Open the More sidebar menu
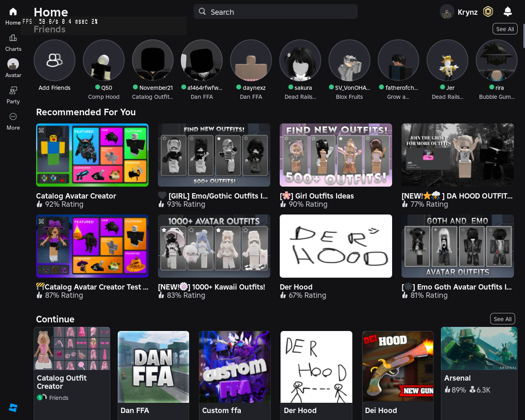Image resolution: width=525 pixels, height=420 pixels. click(x=13, y=116)
